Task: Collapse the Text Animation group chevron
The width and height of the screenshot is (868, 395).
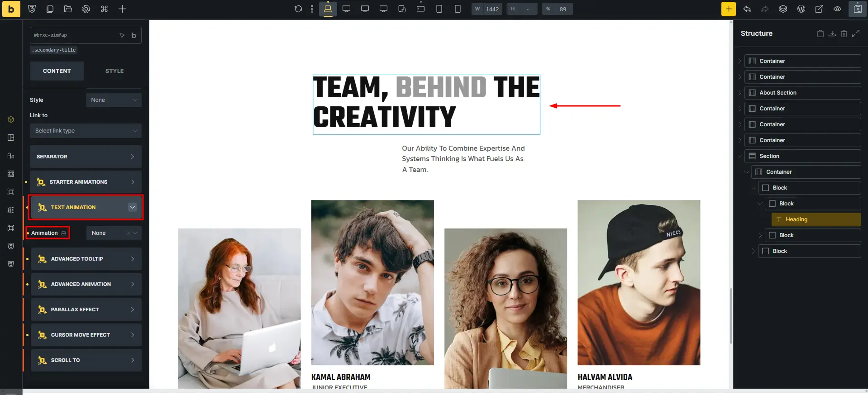Action: [x=133, y=207]
